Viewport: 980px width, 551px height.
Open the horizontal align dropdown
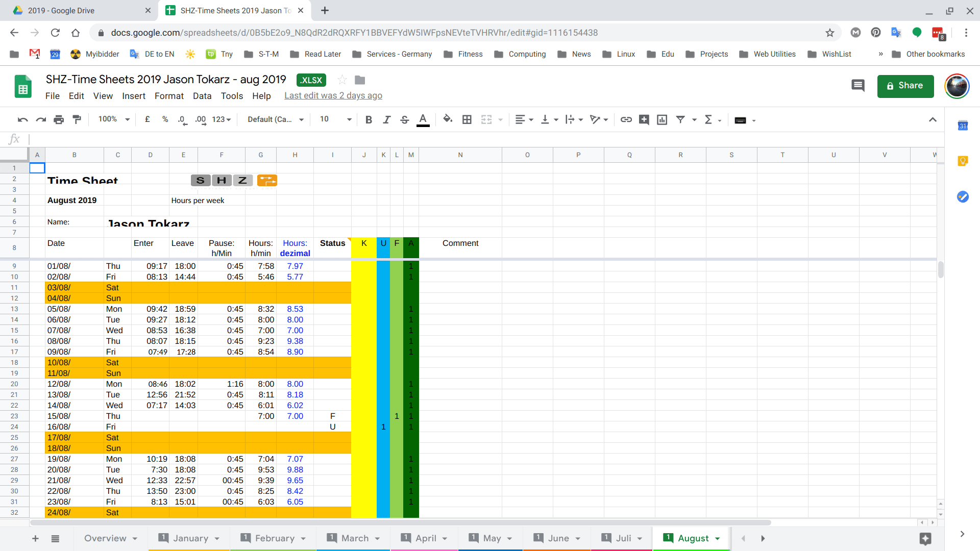pos(524,119)
